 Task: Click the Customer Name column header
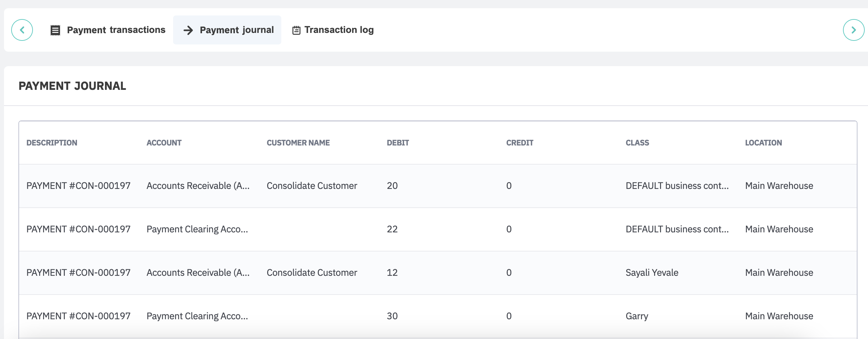point(298,143)
